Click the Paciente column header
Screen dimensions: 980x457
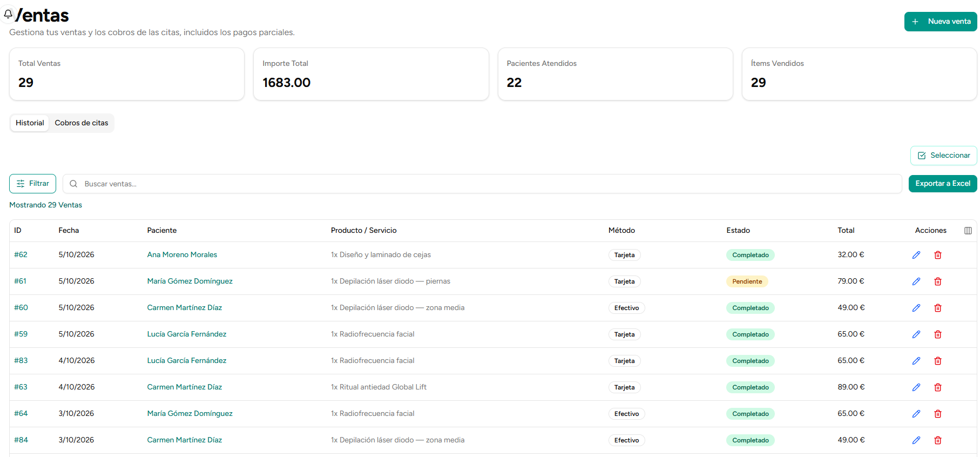click(x=162, y=231)
